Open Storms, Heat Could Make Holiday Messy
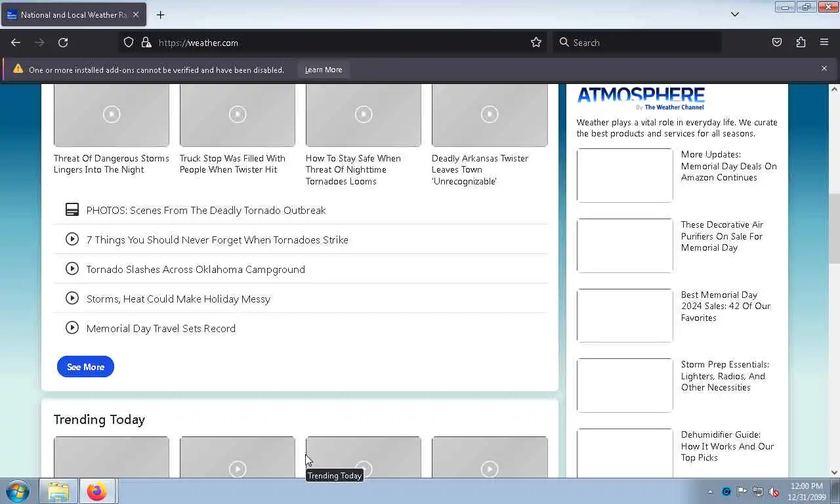This screenshot has width=840, height=504. [x=178, y=299]
